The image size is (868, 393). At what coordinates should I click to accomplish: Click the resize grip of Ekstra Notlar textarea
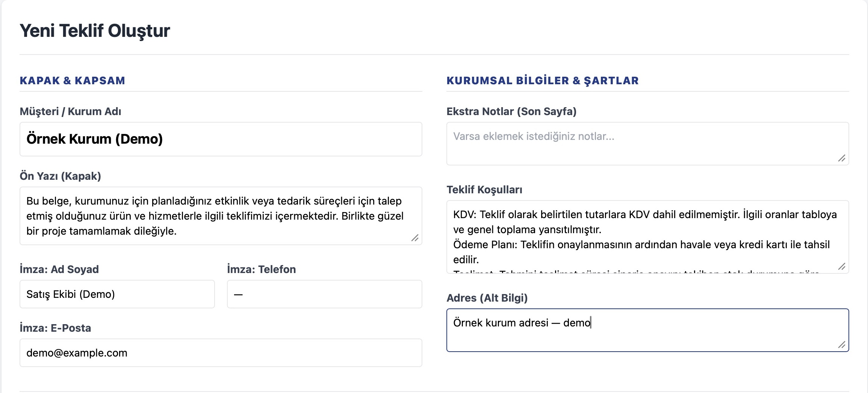click(x=842, y=158)
